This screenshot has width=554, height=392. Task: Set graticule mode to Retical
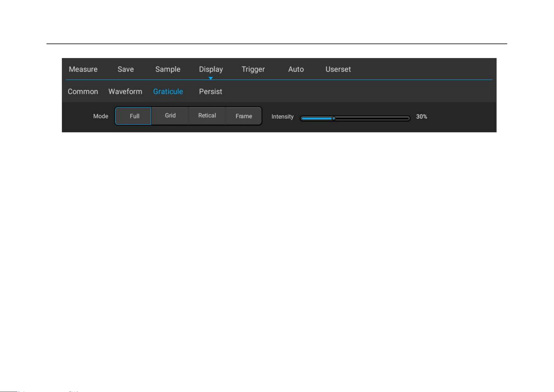(207, 116)
